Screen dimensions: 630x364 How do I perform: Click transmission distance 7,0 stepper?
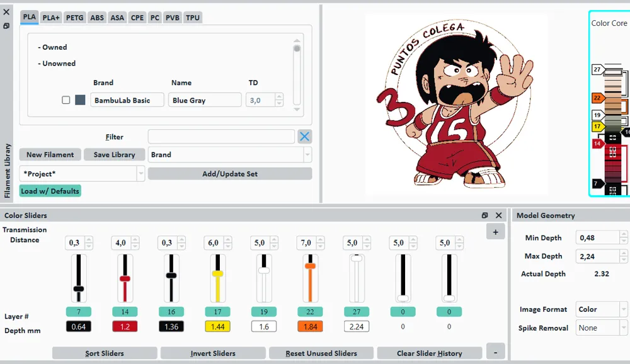[320, 242]
